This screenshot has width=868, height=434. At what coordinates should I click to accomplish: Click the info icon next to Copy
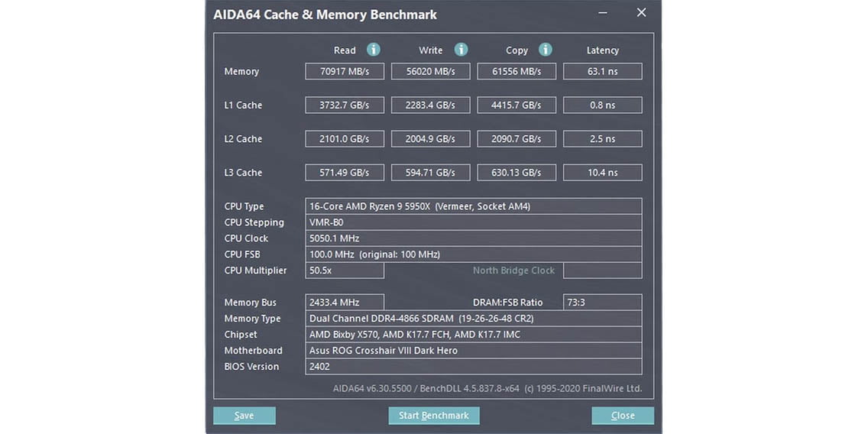click(x=546, y=50)
